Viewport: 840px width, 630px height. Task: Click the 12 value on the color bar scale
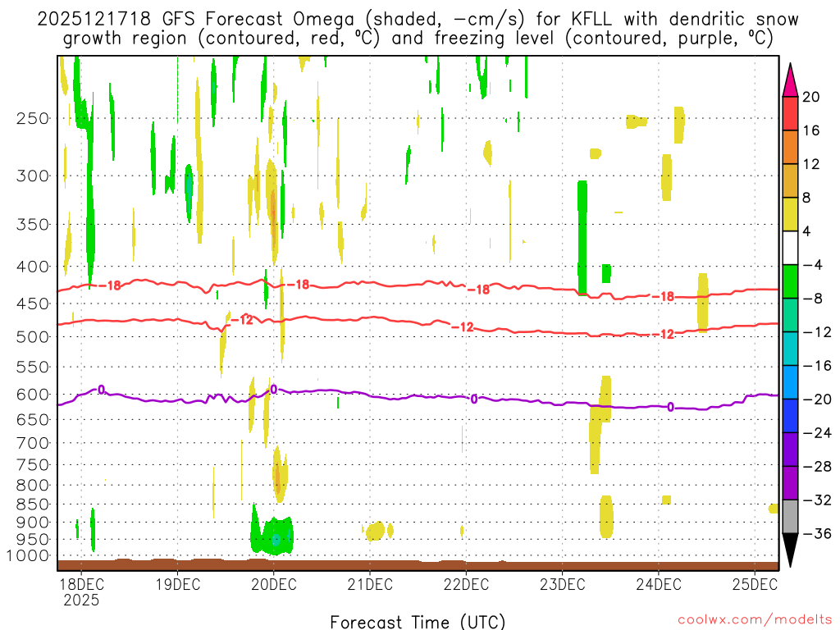pos(811,164)
